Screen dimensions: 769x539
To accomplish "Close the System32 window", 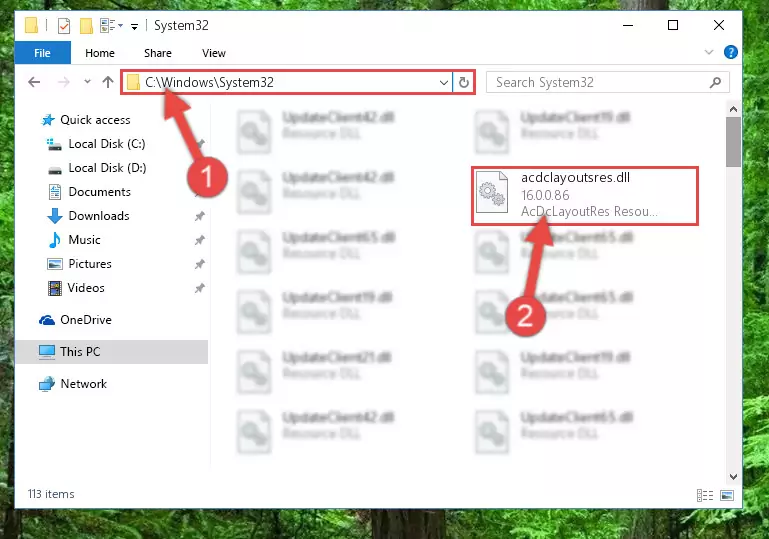I will pyautogui.click(x=718, y=25).
